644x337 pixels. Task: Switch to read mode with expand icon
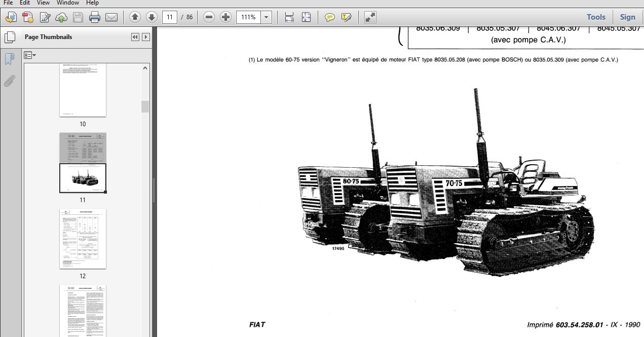coord(370,17)
